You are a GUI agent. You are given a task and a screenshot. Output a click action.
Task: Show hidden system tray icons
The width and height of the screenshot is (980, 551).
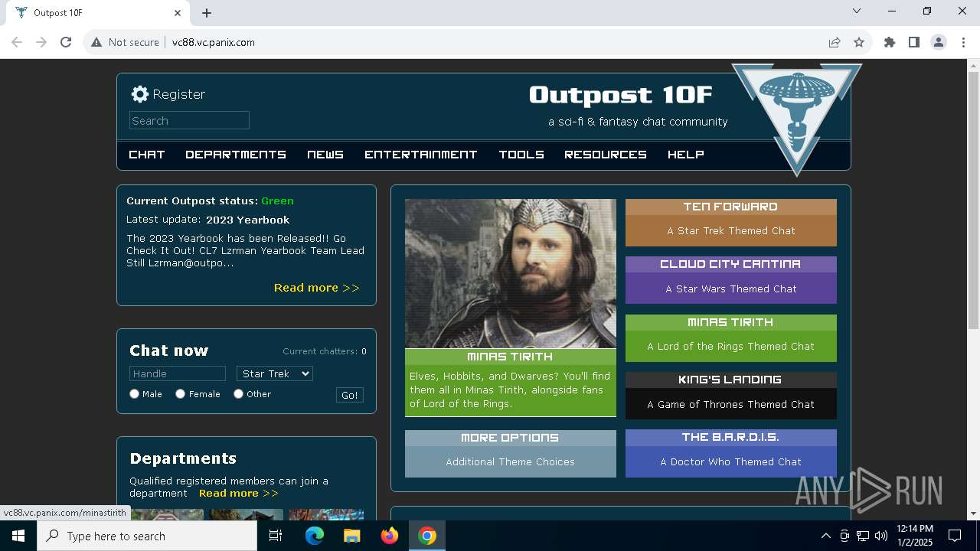[825, 536]
